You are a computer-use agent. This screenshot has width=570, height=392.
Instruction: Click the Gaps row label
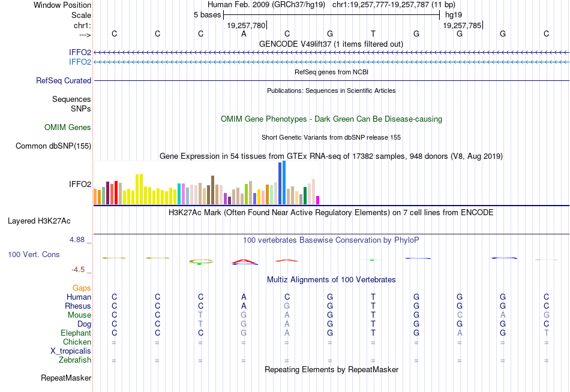(x=82, y=288)
